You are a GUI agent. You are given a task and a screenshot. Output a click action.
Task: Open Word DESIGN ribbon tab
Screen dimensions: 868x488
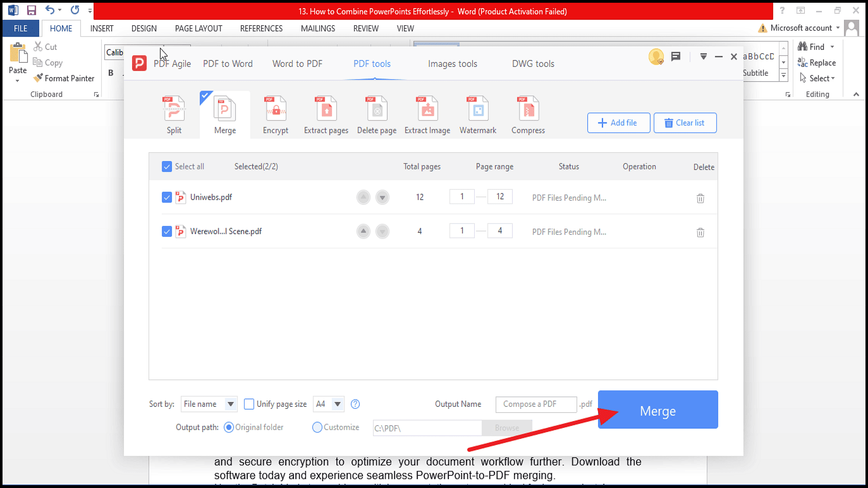[x=144, y=28]
